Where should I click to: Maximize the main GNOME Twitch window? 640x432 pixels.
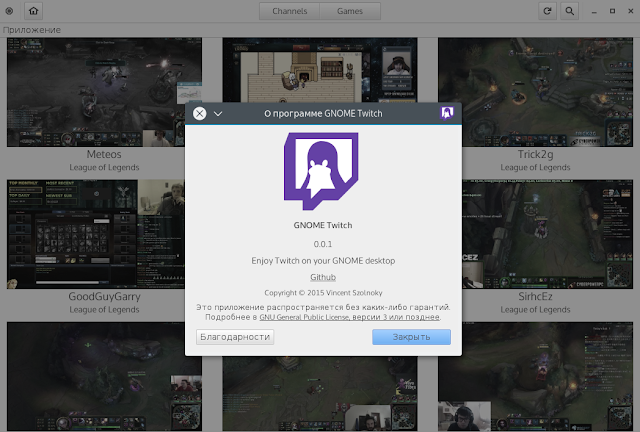coord(612,11)
